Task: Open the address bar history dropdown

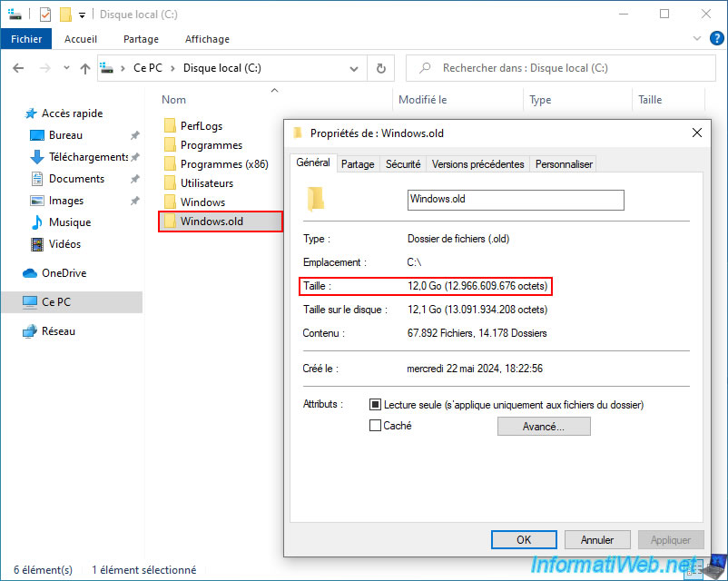Action: (x=354, y=69)
